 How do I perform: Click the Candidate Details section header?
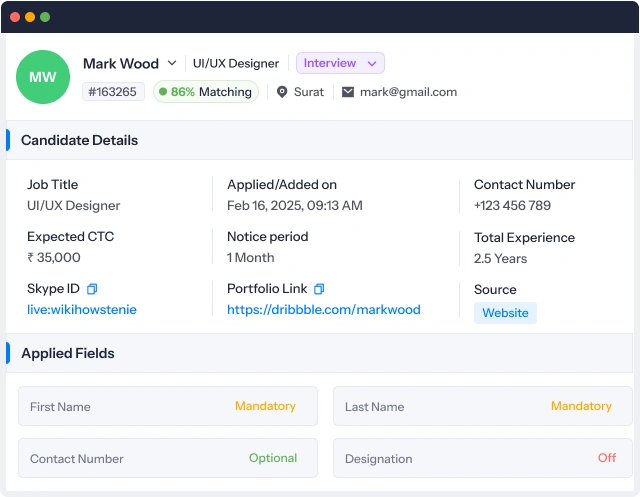(x=319, y=140)
